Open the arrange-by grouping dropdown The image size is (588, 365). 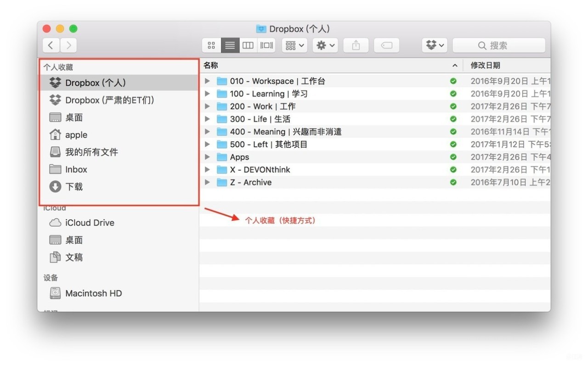click(294, 45)
